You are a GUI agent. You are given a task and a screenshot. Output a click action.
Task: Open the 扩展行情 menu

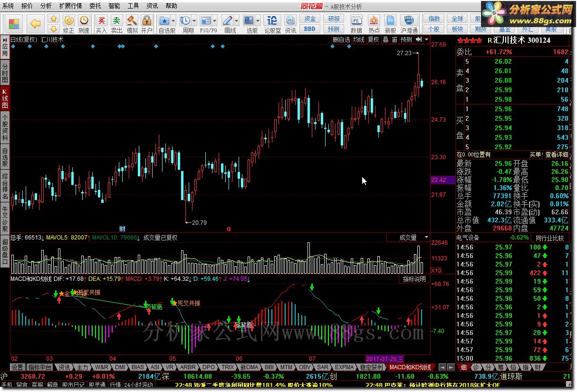tap(70, 6)
